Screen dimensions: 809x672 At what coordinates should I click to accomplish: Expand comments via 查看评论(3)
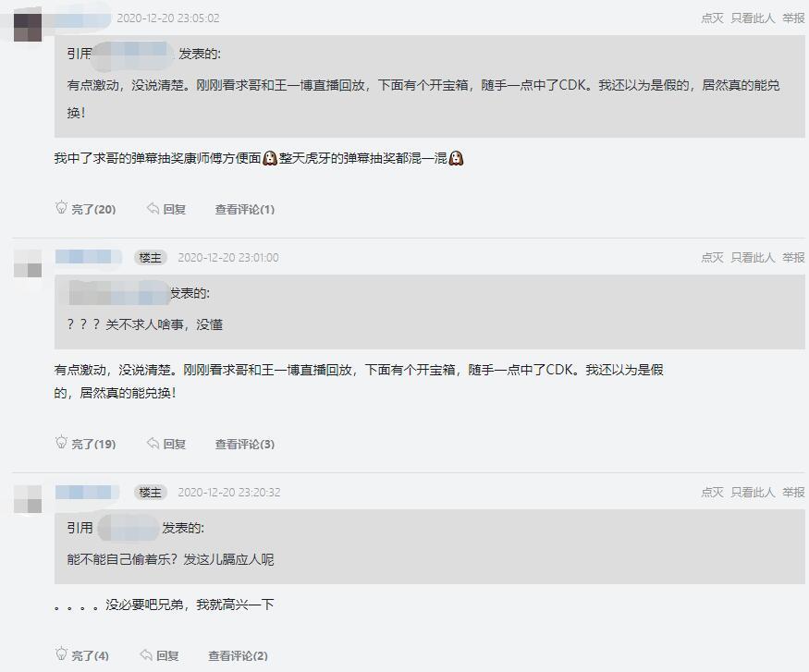tap(245, 444)
